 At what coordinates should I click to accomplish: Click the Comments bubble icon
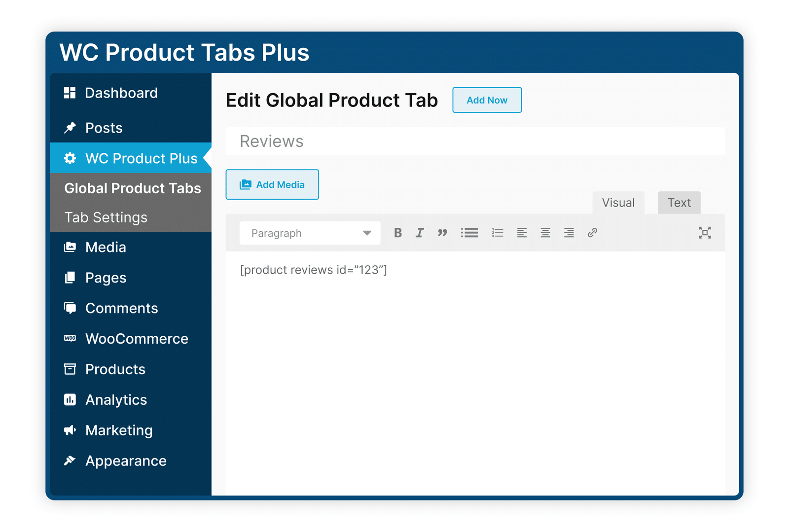pos(70,308)
